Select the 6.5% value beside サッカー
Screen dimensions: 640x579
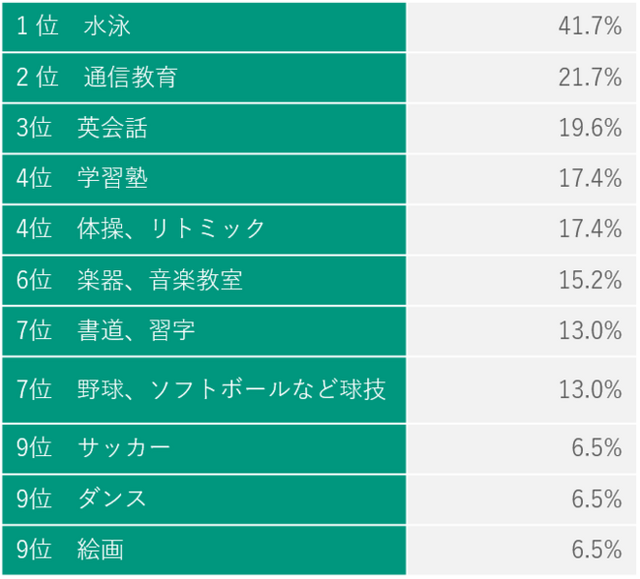(x=597, y=448)
